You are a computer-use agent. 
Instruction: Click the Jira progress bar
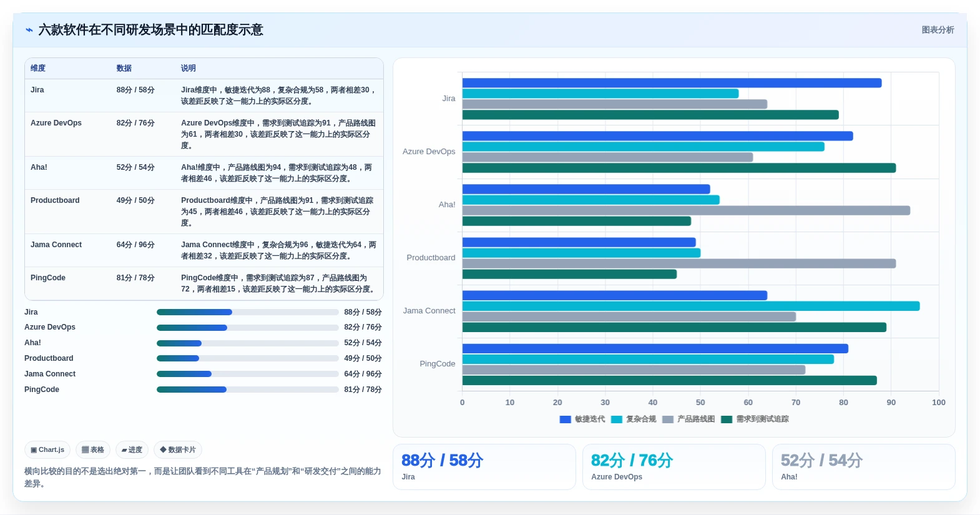247,312
